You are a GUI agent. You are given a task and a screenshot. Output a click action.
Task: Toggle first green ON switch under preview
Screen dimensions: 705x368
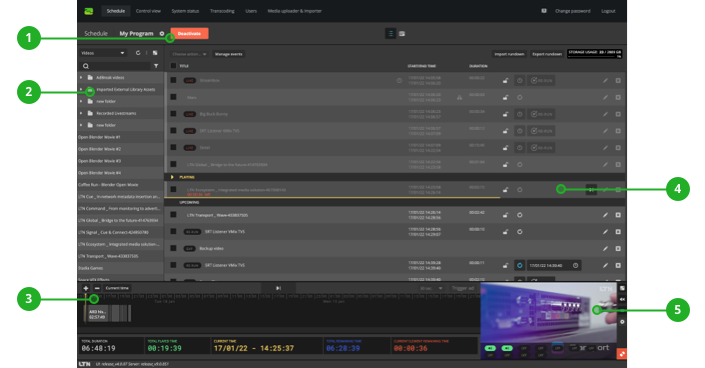pos(490,348)
